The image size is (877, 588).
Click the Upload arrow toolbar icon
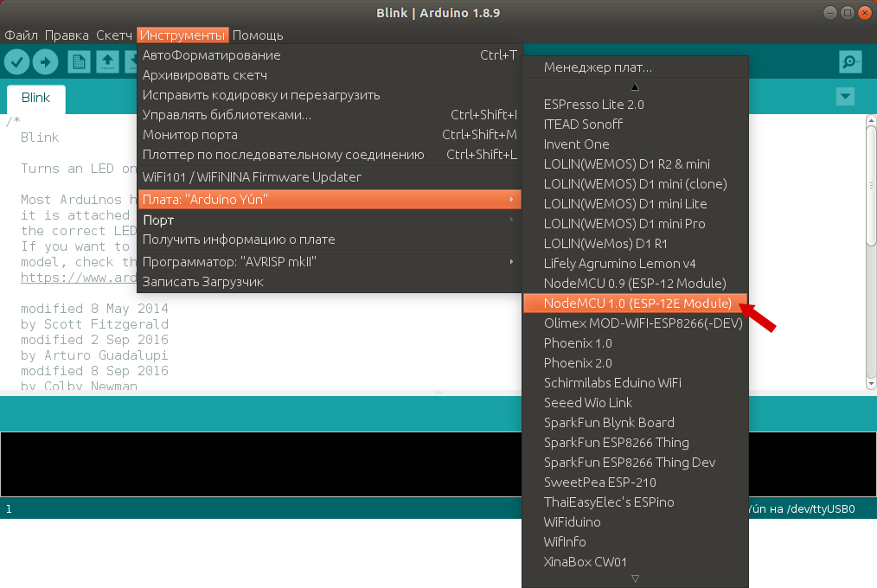[x=45, y=61]
